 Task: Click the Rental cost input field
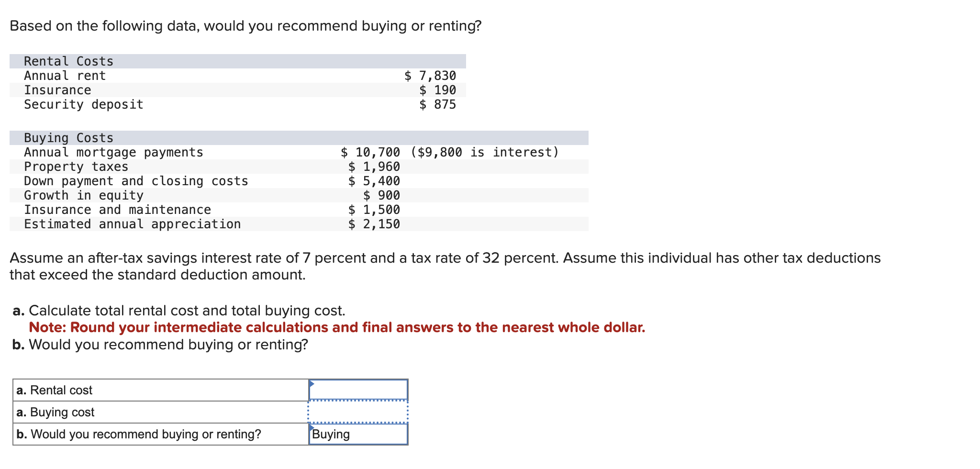coord(358,390)
